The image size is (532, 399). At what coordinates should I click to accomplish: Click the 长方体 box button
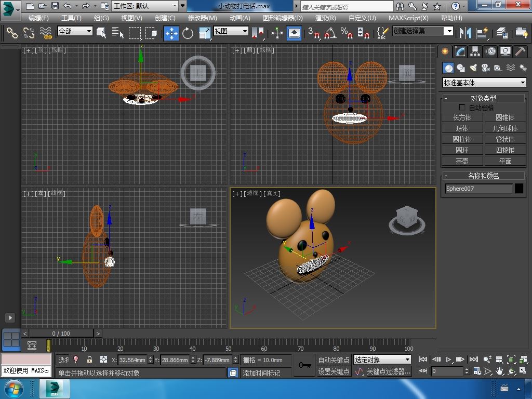[462, 117]
